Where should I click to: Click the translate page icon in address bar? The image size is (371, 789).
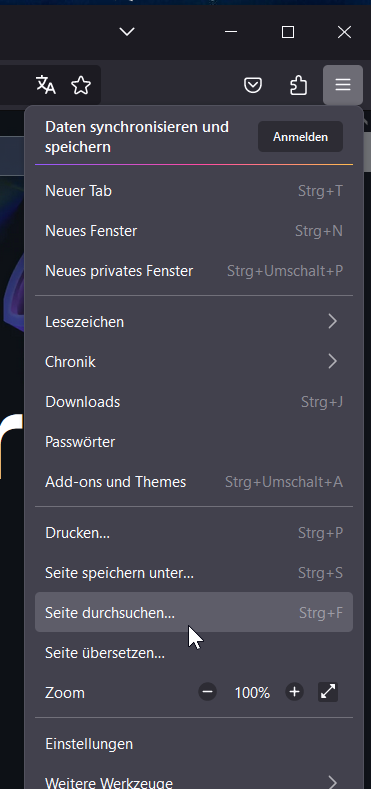[x=46, y=85]
